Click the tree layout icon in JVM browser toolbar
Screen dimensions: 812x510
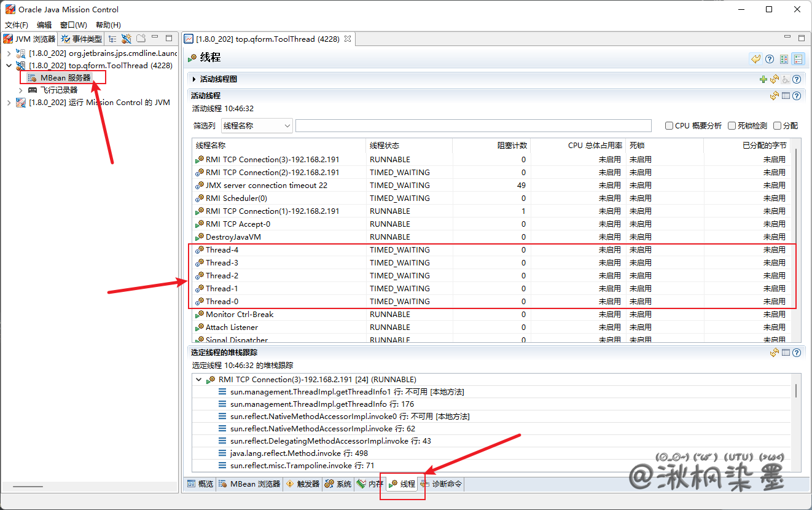click(112, 39)
